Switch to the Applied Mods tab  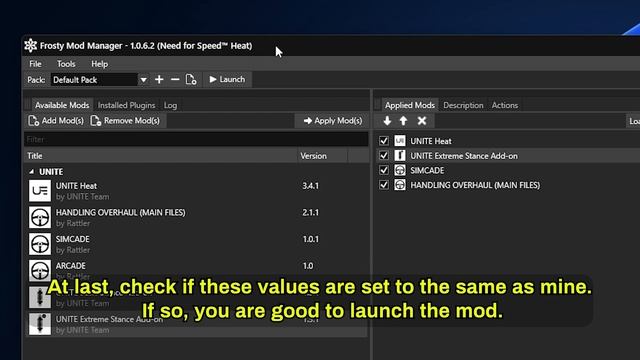[409, 105]
